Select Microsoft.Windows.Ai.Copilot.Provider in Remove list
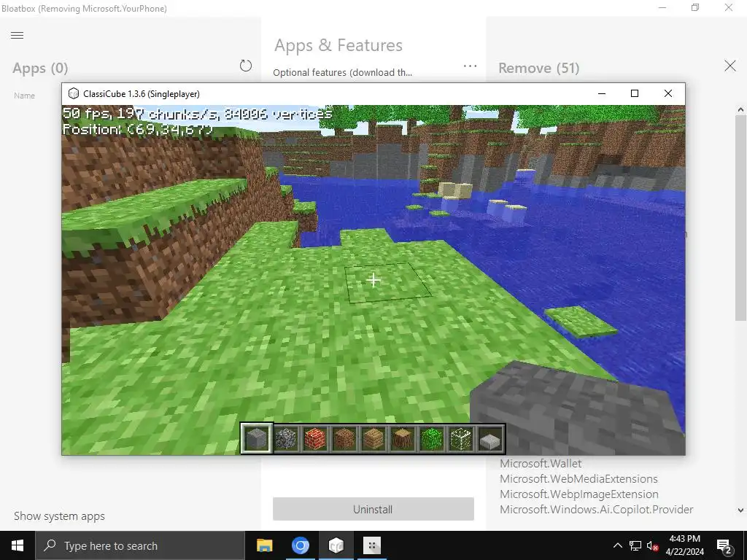747x560 pixels. [596, 509]
